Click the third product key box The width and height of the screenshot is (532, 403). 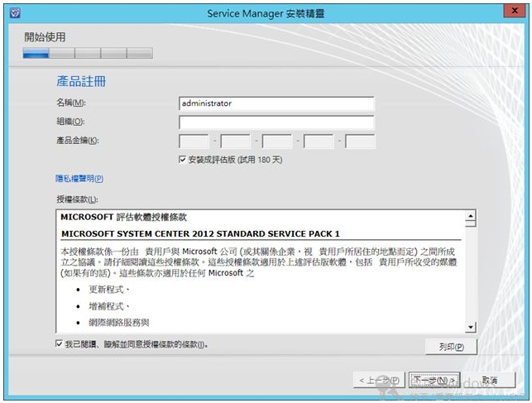[x=277, y=142]
